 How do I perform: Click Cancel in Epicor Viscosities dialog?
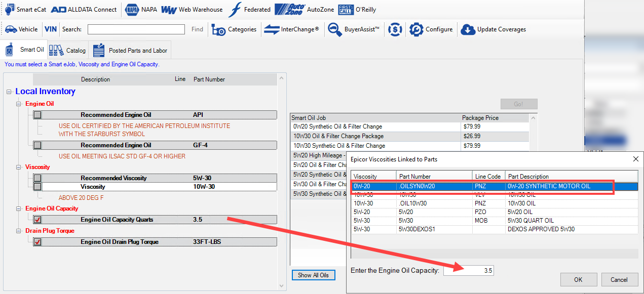pyautogui.click(x=619, y=279)
